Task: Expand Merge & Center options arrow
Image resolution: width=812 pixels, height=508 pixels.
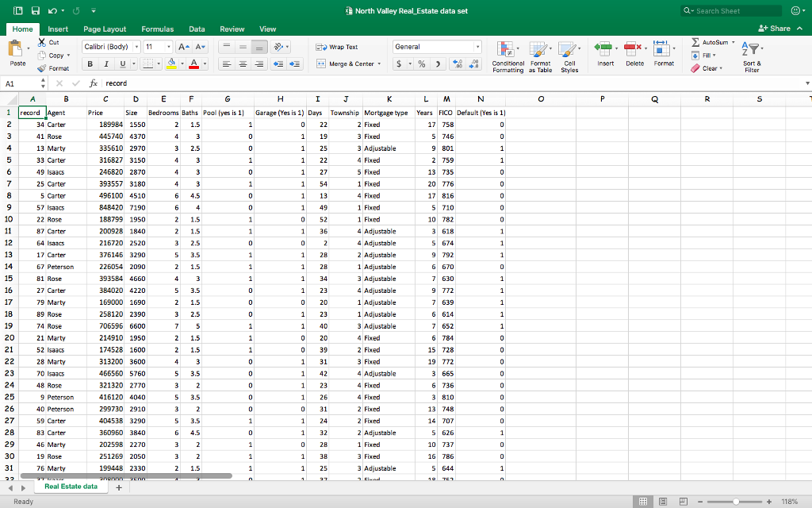Action: (379, 63)
